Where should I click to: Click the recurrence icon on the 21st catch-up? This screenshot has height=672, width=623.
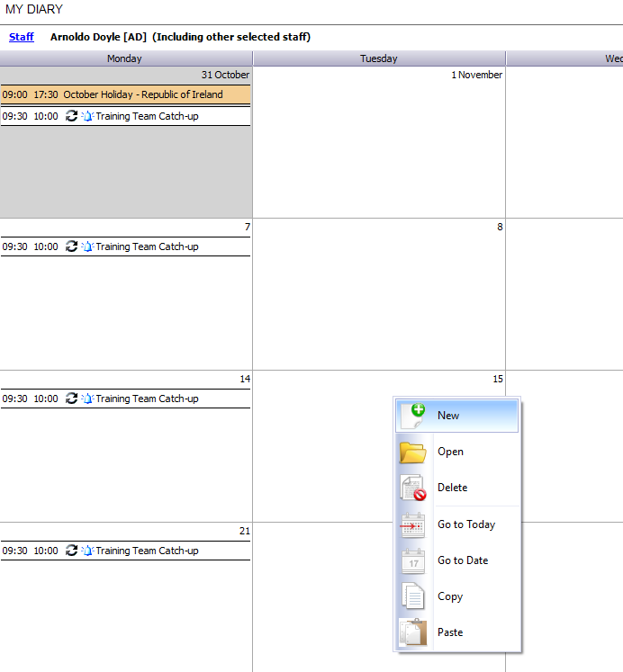71,551
